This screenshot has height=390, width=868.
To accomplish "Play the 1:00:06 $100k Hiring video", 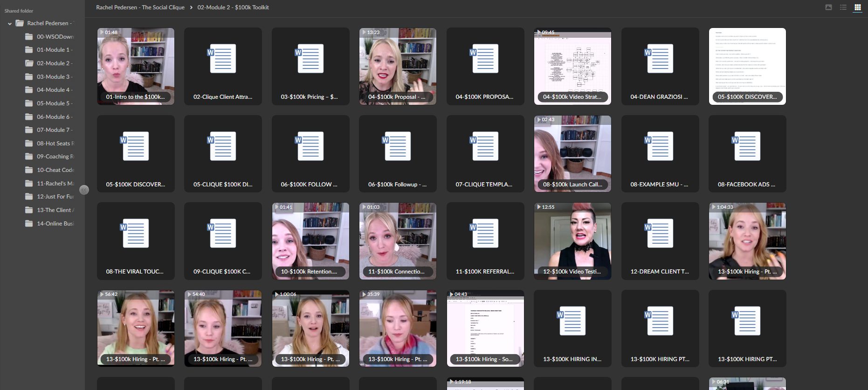I will tap(310, 328).
